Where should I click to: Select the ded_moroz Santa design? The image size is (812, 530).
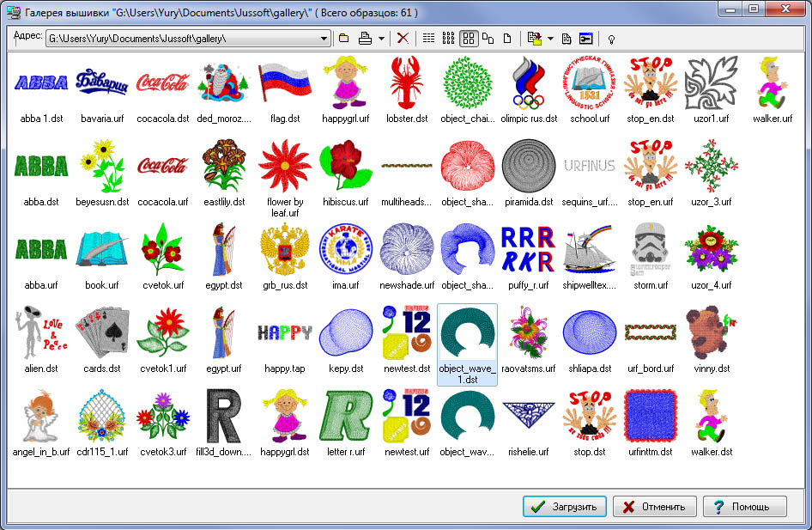pos(224,83)
